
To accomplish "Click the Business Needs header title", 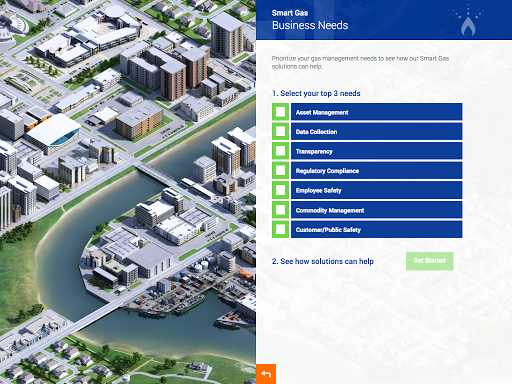I will [x=310, y=25].
